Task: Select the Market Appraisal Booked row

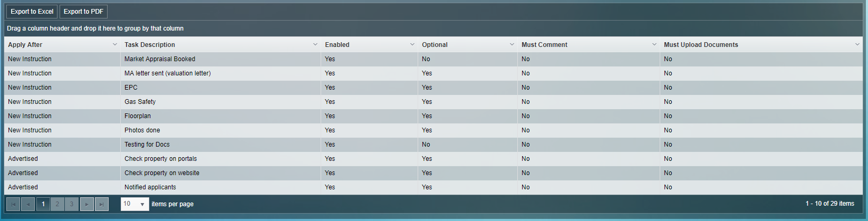Action: coord(160,59)
